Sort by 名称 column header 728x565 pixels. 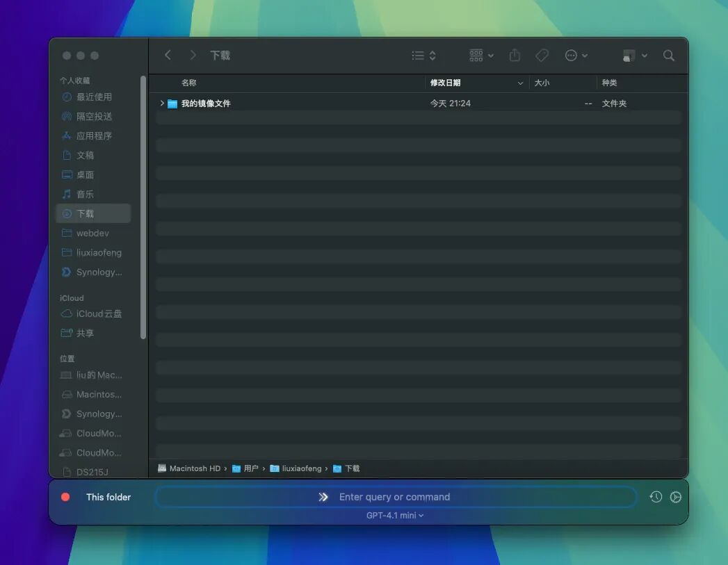click(189, 83)
